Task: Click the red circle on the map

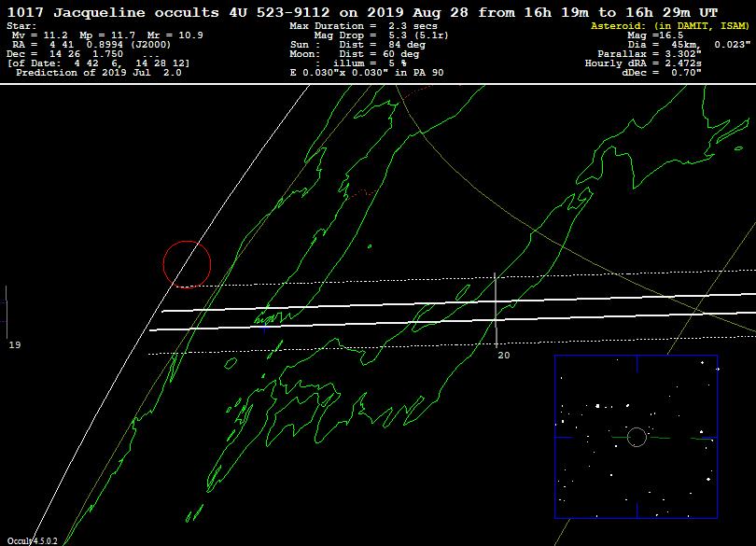Action: tap(187, 264)
